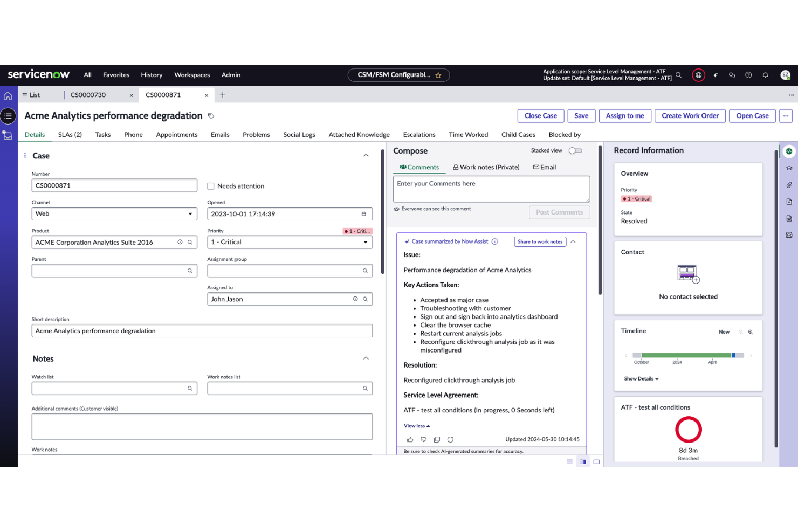Expand Show Details in Timeline
This screenshot has height=532, width=798.
[641, 378]
